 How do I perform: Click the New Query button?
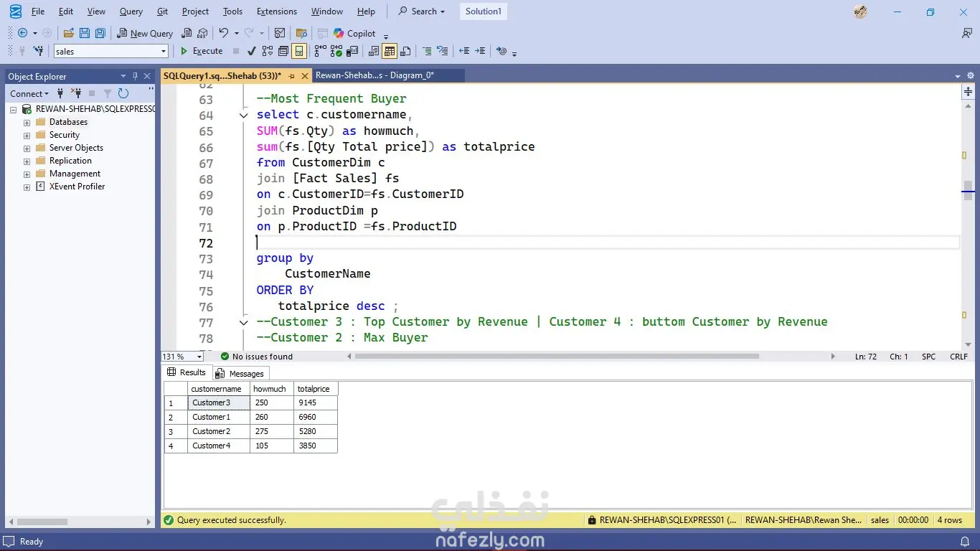click(x=145, y=33)
